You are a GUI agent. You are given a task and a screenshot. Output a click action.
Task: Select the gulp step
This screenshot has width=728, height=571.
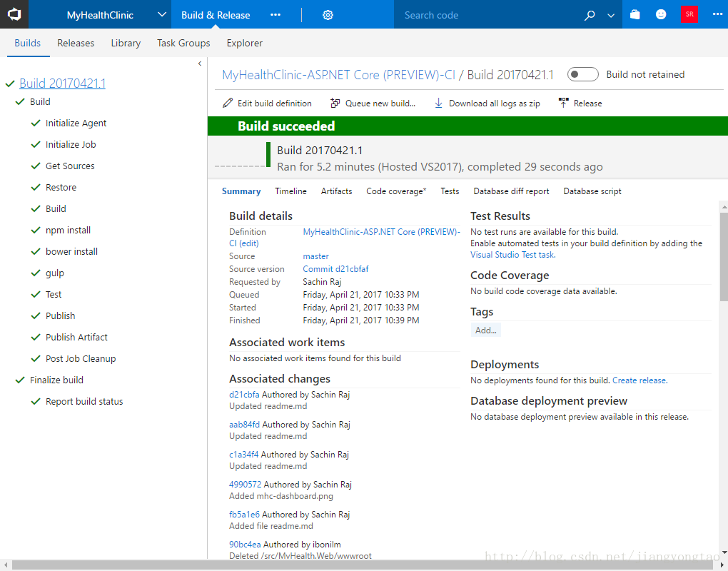(x=55, y=273)
